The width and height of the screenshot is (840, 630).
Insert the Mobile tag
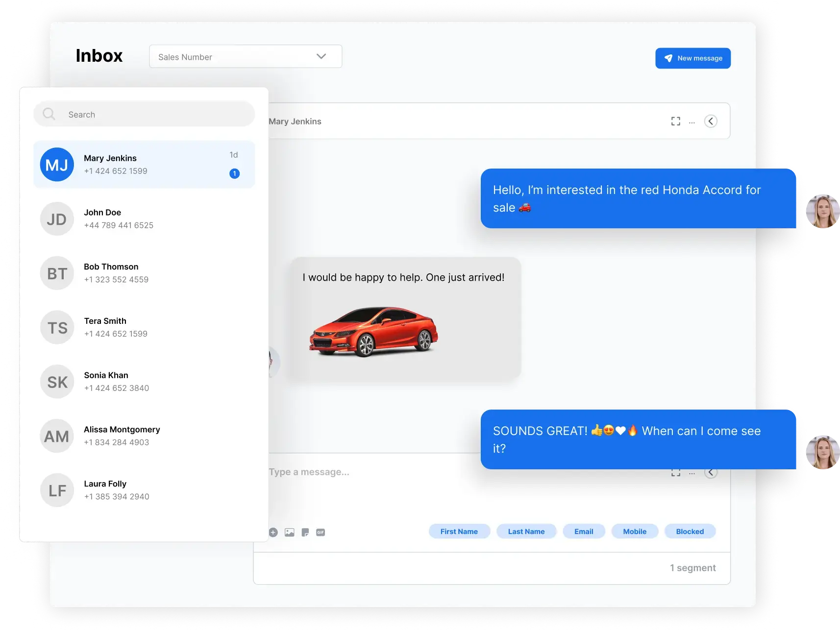(x=635, y=532)
